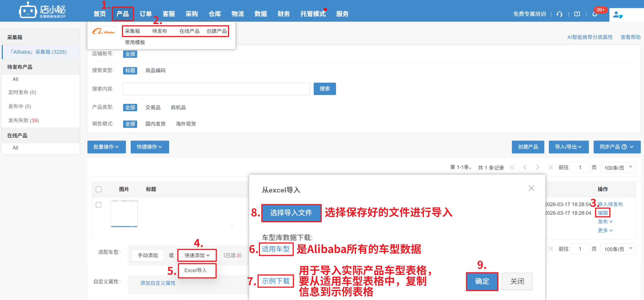Select 待发布 in the product submenu
644x300 pixels.
point(160,31)
